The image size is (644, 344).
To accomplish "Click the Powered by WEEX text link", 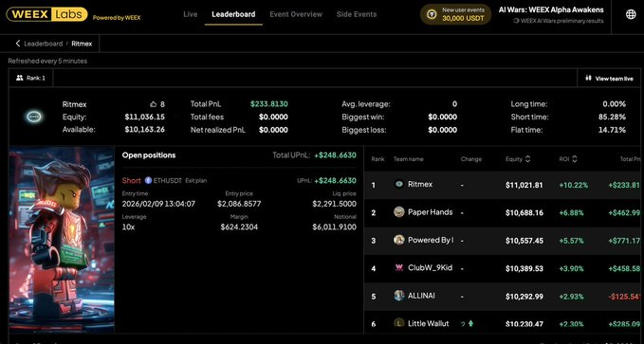I will coord(117,18).
